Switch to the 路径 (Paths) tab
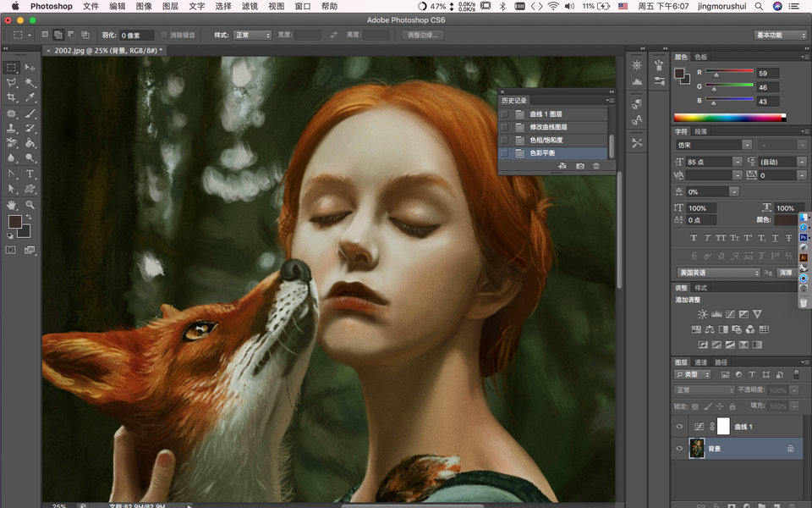Screen dimensions: 812x508 pyautogui.click(x=721, y=362)
